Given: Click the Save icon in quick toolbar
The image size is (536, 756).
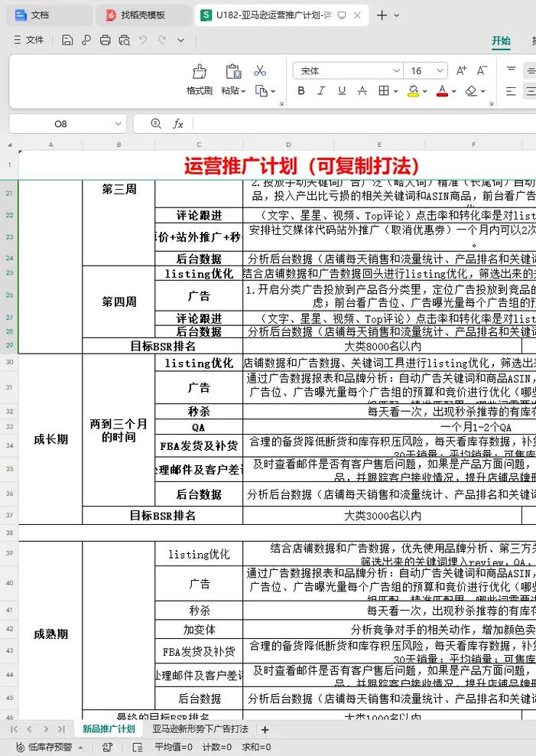Looking at the screenshot, I should (67, 41).
